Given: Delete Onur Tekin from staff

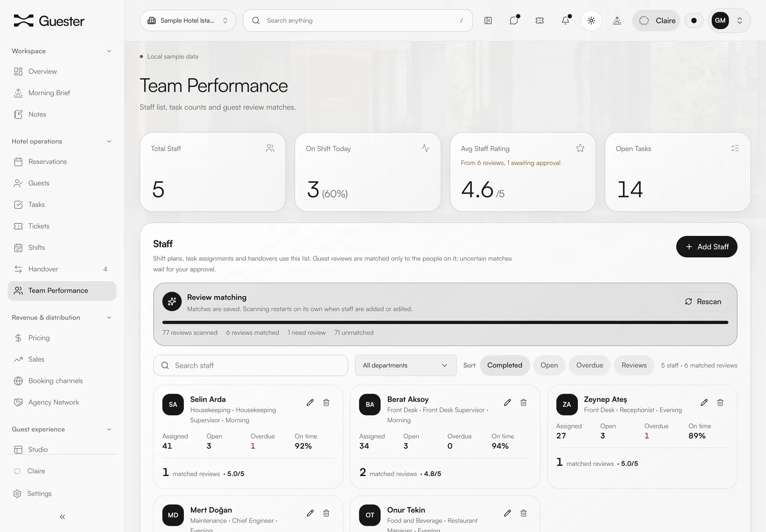Looking at the screenshot, I should [523, 513].
